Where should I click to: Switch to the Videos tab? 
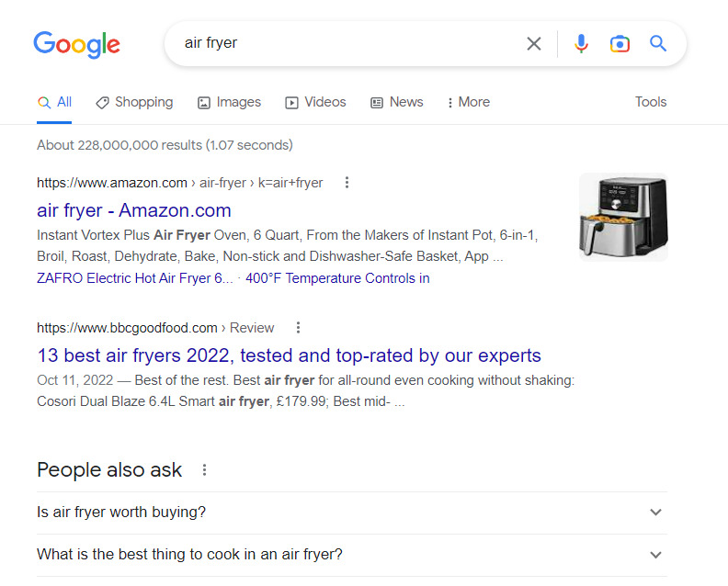(x=315, y=102)
